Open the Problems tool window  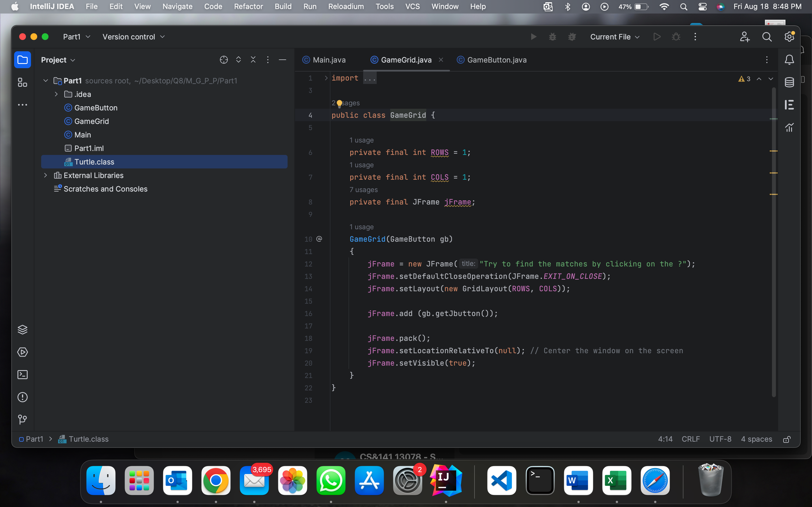22,397
